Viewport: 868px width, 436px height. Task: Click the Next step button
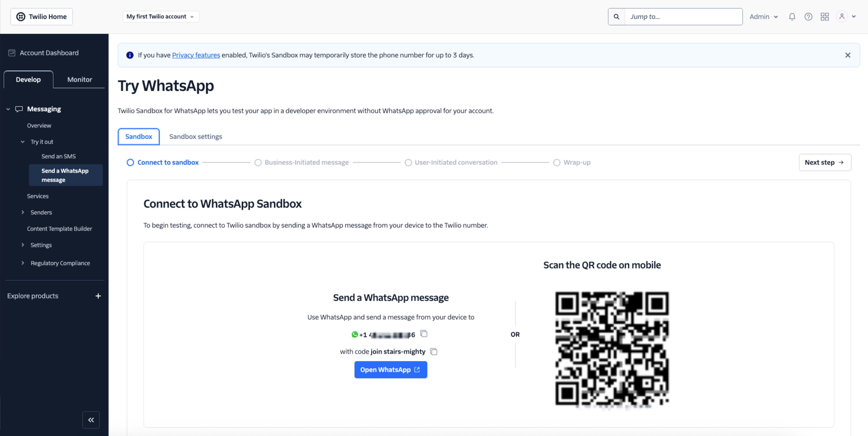coord(825,162)
